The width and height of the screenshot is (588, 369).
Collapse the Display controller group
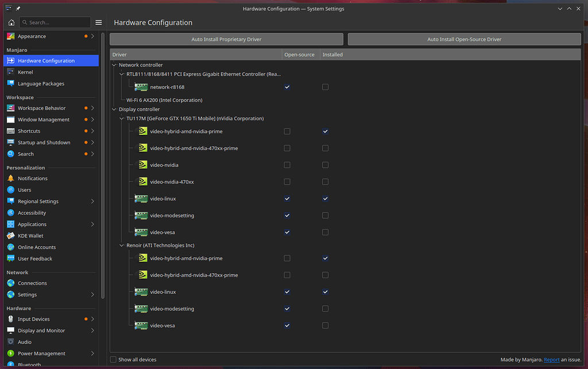click(x=114, y=109)
